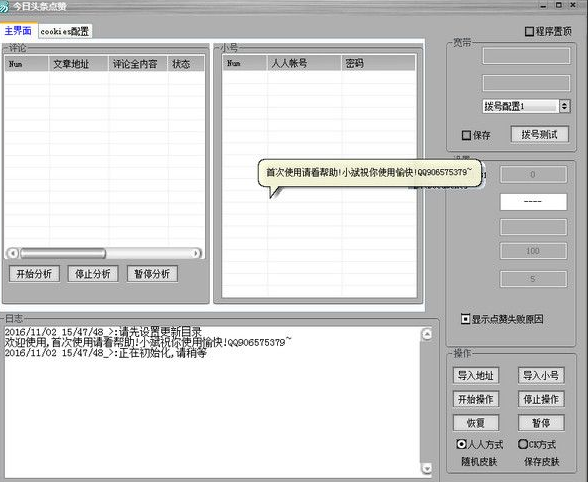588x482 pixels.
Task: Click the 开始分析 button
Action: (34, 273)
